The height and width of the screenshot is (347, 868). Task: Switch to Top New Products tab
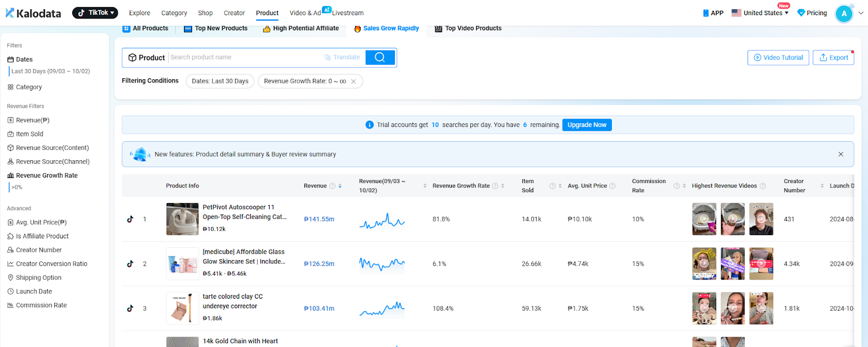[215, 28]
